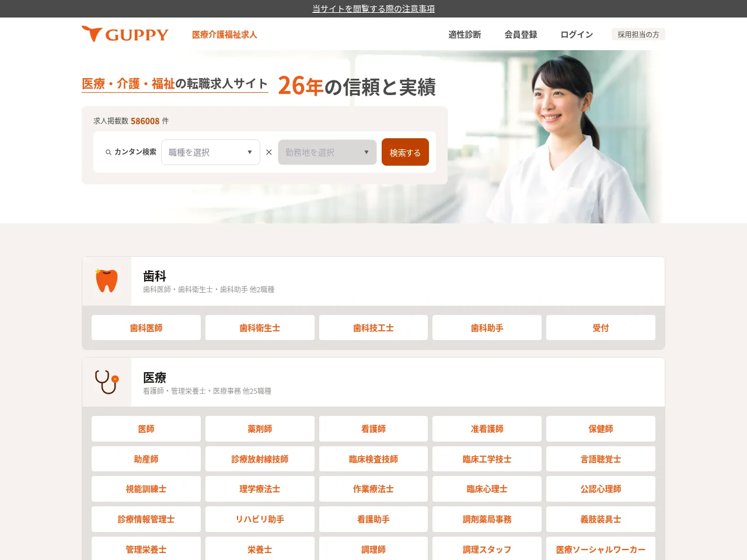Screen dimensions: 747x560
Task: Select the 視能訓練士 job button
Action: [146, 489]
